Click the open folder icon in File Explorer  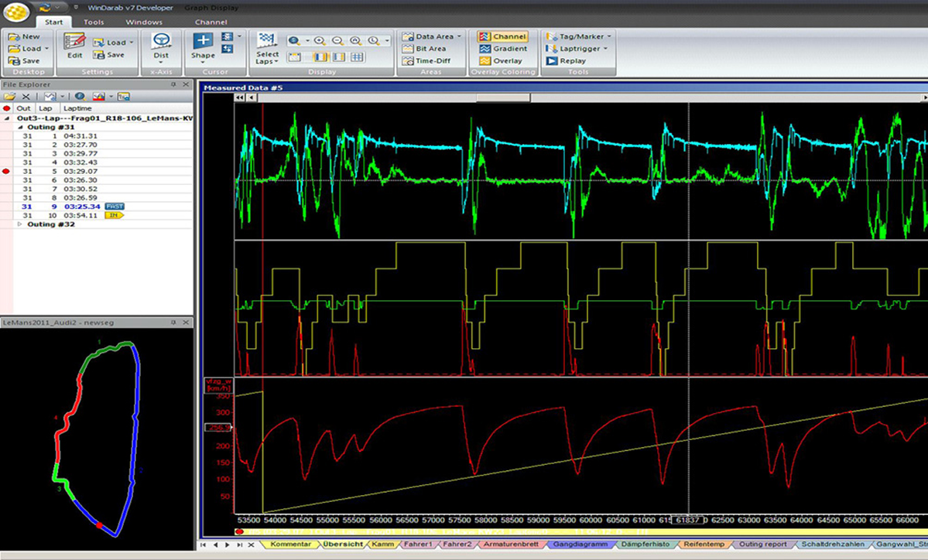click(10, 97)
